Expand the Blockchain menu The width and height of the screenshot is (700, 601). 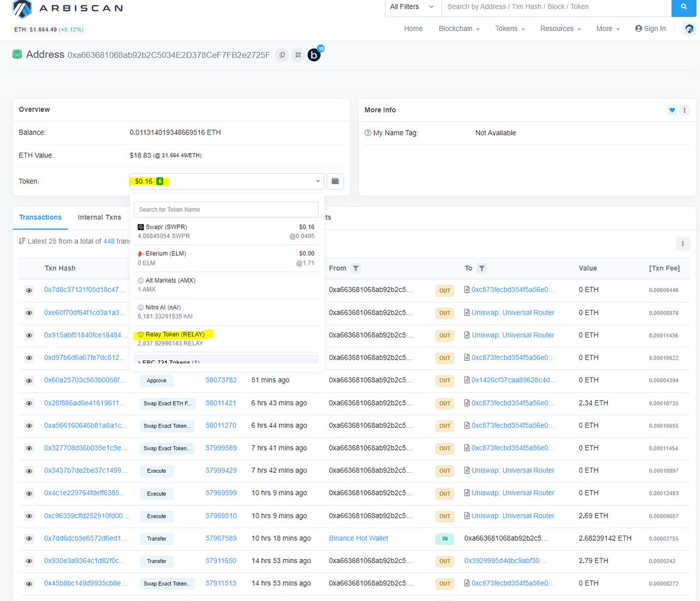coord(459,29)
